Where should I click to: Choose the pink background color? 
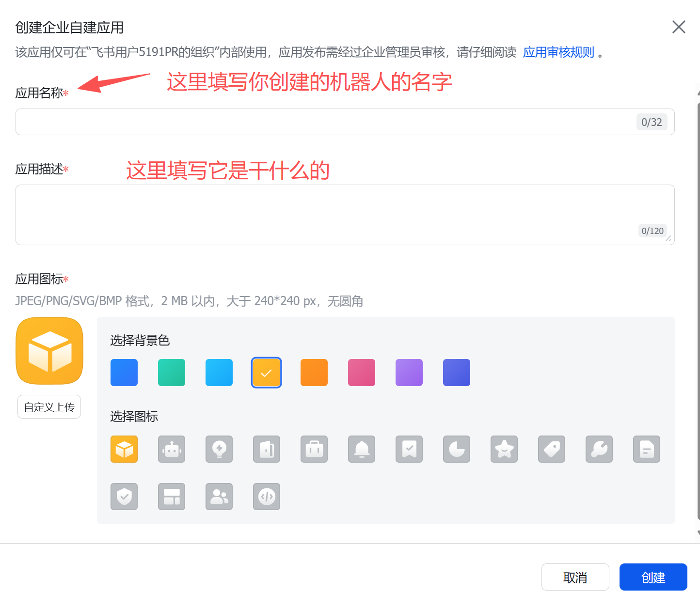tap(361, 372)
